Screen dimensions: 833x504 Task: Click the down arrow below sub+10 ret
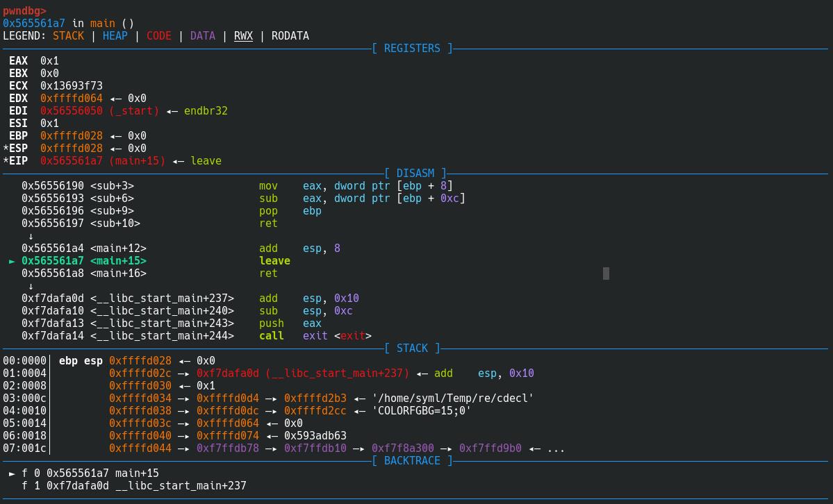(31, 236)
